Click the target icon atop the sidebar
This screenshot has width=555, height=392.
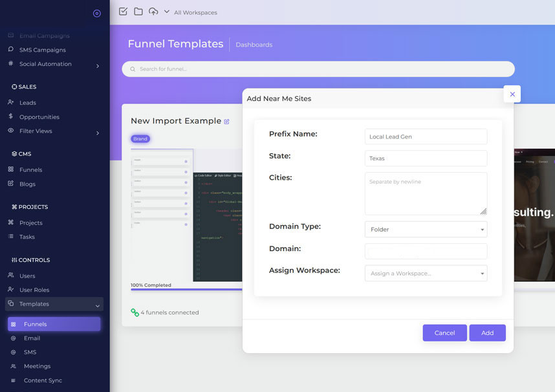point(97,13)
